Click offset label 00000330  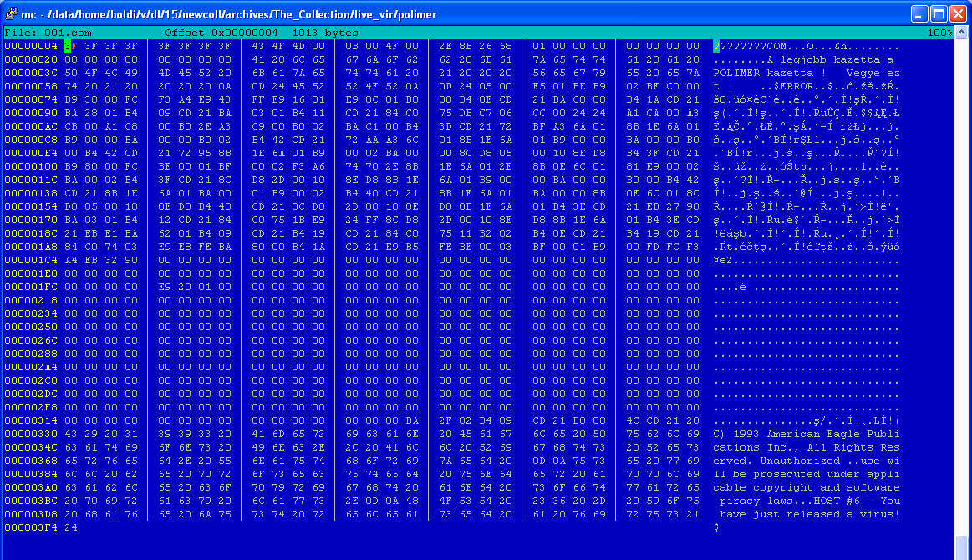coord(31,434)
